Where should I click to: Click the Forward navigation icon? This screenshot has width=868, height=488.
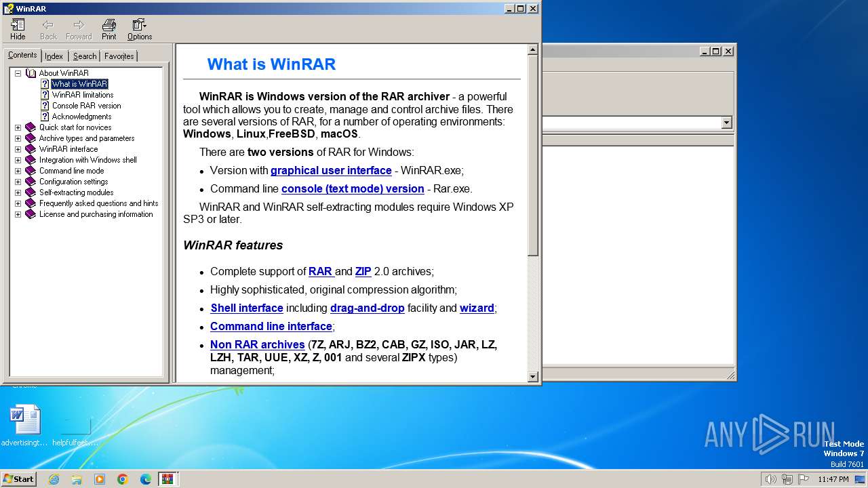(x=79, y=29)
